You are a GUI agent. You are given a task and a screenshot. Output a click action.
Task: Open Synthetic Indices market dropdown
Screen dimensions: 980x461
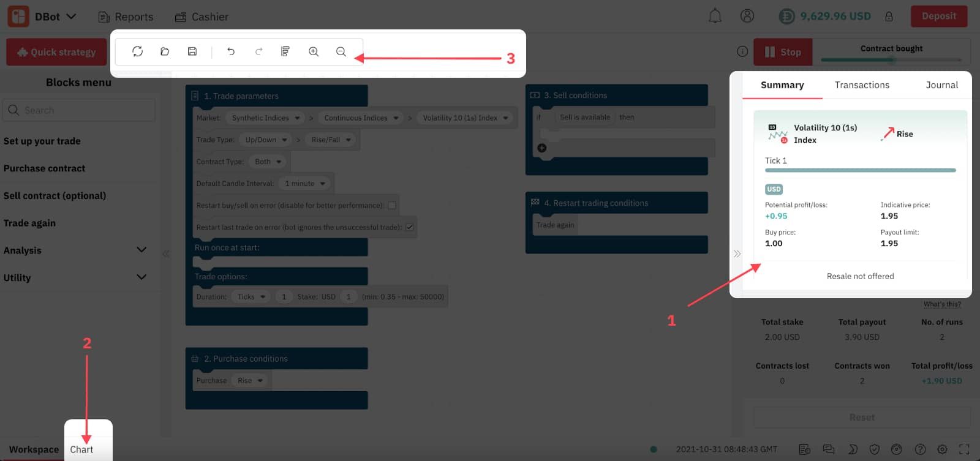tap(266, 118)
